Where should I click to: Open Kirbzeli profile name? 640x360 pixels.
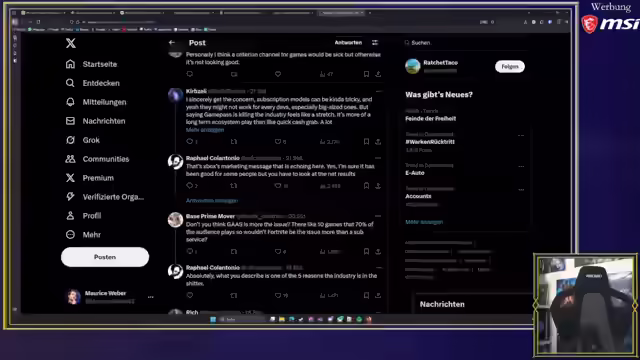196,91
